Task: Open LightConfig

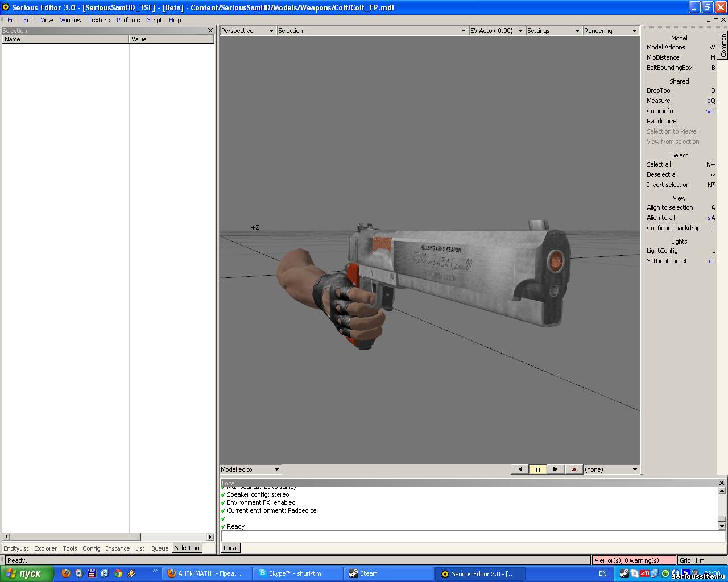Action: [x=681, y=251]
